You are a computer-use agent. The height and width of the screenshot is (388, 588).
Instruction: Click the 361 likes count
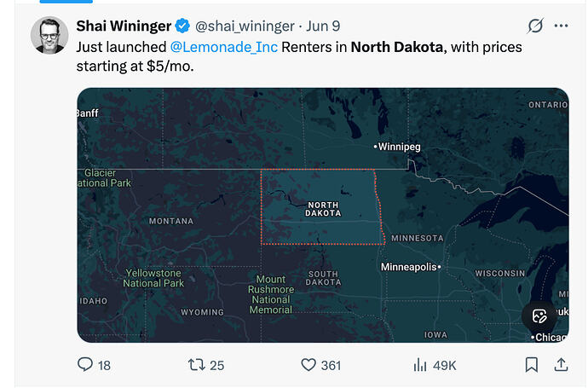[x=331, y=366]
